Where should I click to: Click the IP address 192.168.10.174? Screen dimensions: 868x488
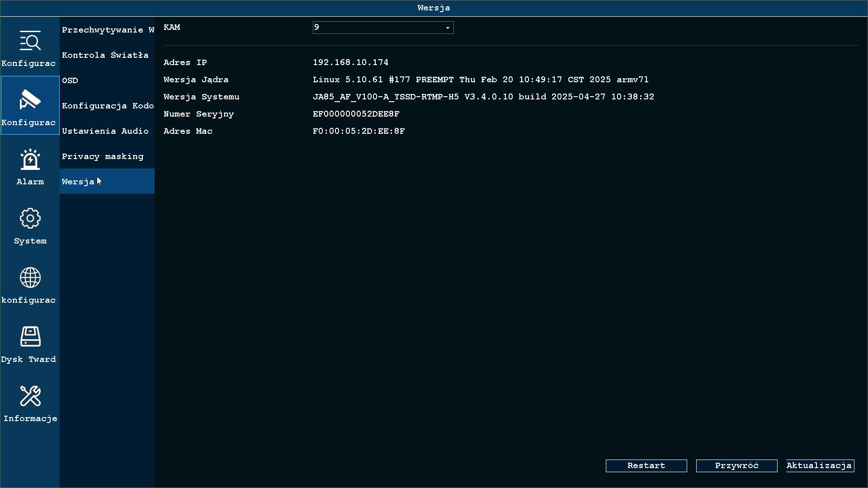click(x=350, y=62)
